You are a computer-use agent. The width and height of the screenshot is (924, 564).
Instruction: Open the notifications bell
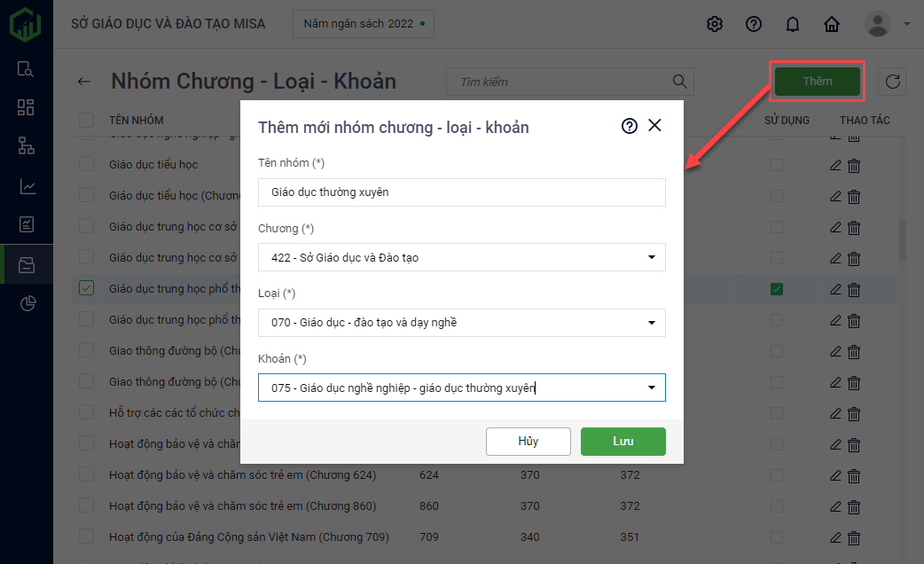[793, 24]
